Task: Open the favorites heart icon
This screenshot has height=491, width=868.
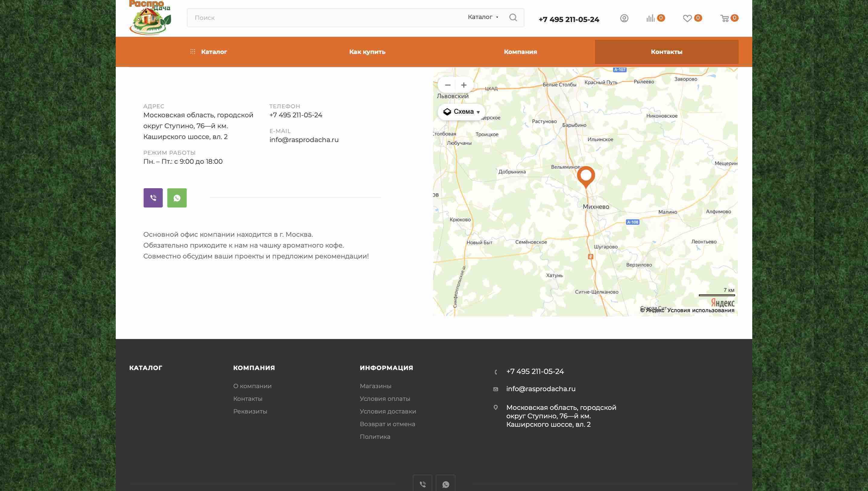Action: (x=687, y=18)
